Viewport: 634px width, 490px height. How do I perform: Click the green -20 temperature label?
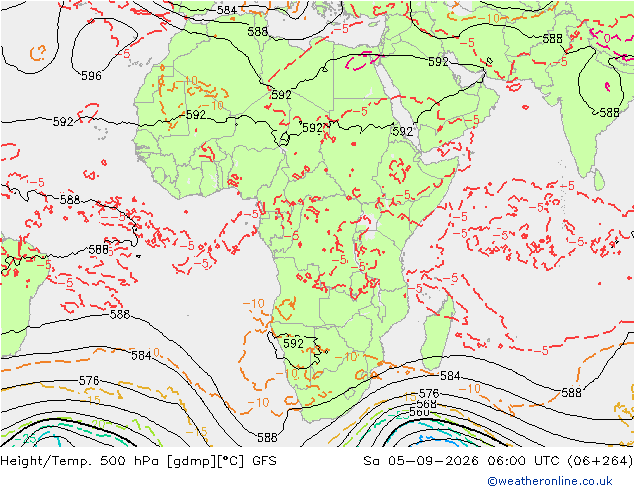tap(97, 424)
